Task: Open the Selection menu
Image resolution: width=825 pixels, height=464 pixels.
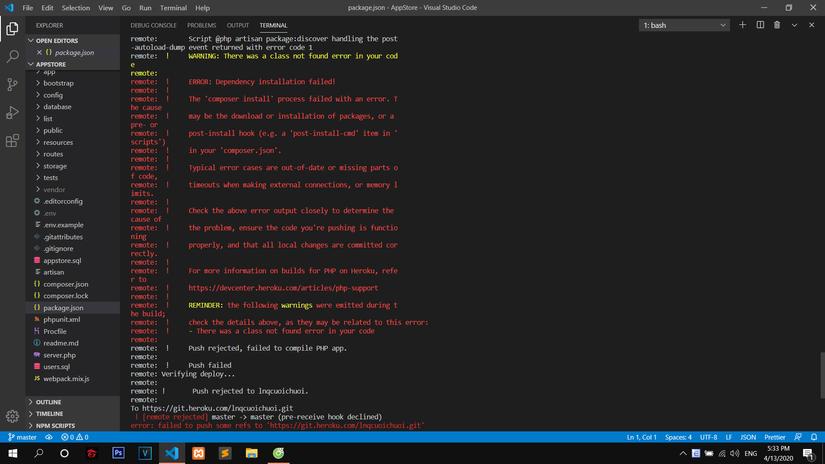Action: [76, 8]
